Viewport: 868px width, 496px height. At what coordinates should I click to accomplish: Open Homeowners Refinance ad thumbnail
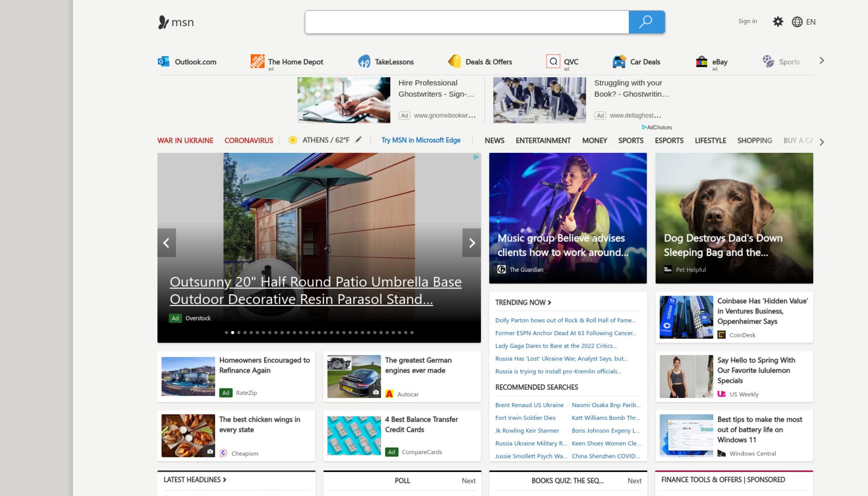[x=188, y=377]
